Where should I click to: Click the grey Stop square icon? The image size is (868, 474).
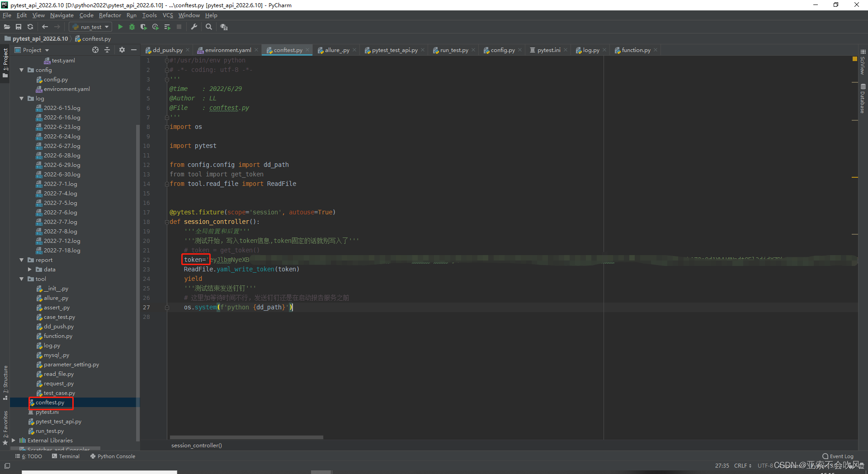[x=179, y=27]
